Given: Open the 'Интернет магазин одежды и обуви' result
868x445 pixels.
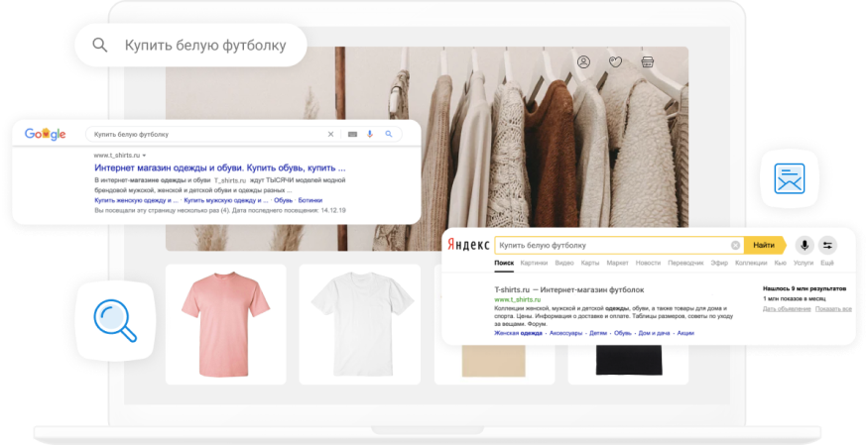Looking at the screenshot, I should tap(219, 167).
